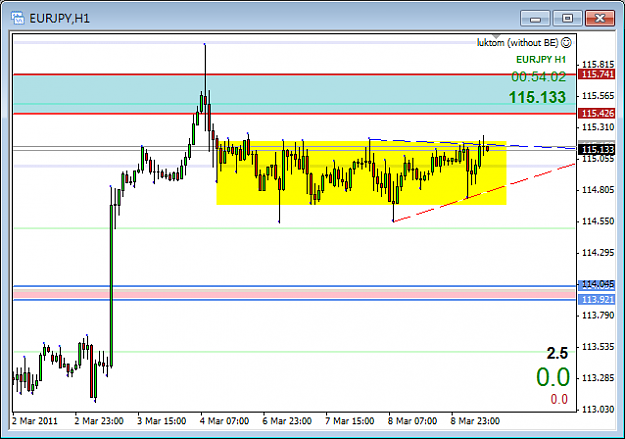Image resolution: width=625 pixels, height=439 pixels.
Task: Click the large green 115.133 price text
Action: 537,97
